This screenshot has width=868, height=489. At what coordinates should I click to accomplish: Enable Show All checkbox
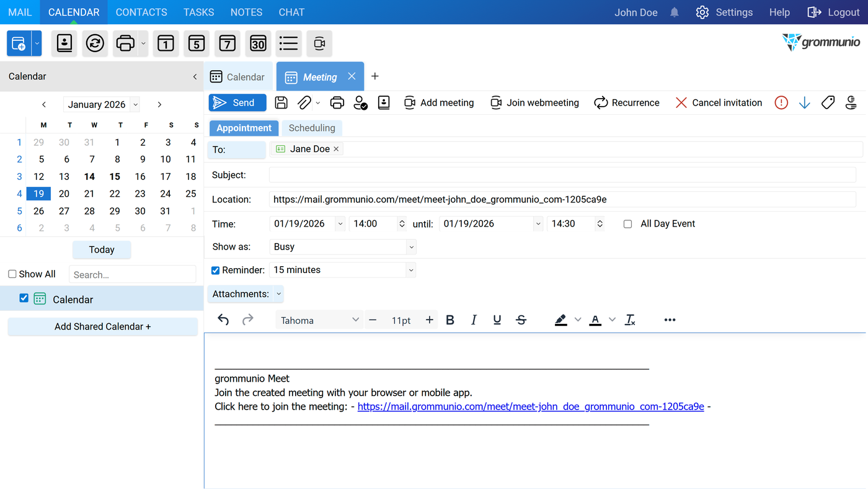coord(12,274)
